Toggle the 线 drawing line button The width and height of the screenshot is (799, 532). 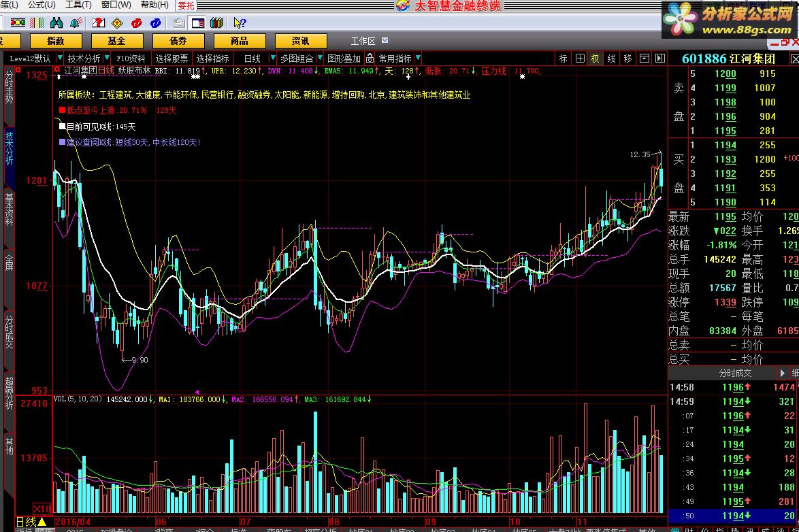(611, 58)
